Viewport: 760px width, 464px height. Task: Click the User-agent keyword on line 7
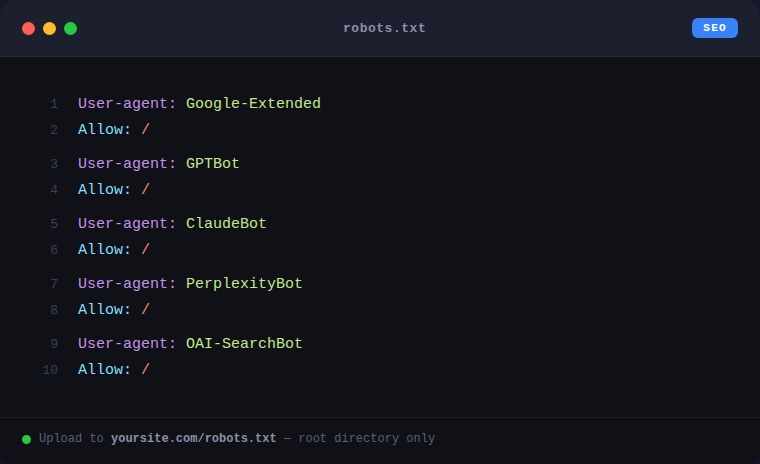point(127,284)
